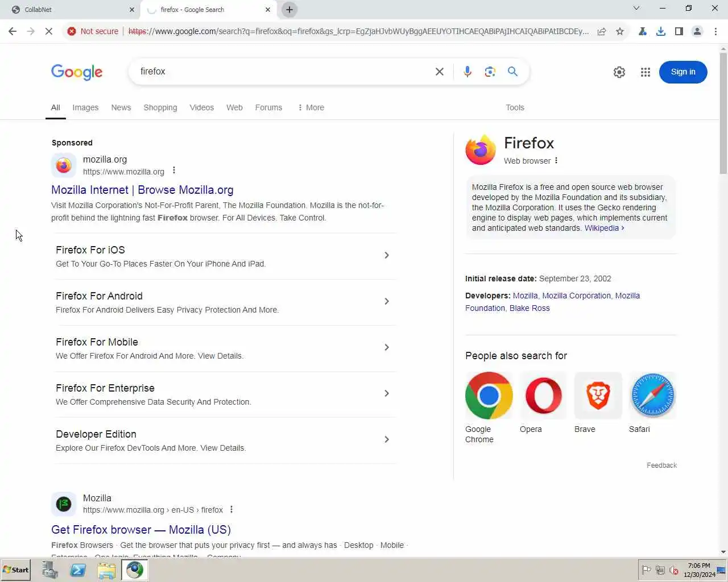Image resolution: width=728 pixels, height=582 pixels.
Task: Go back with browser back arrow
Action: click(13, 31)
